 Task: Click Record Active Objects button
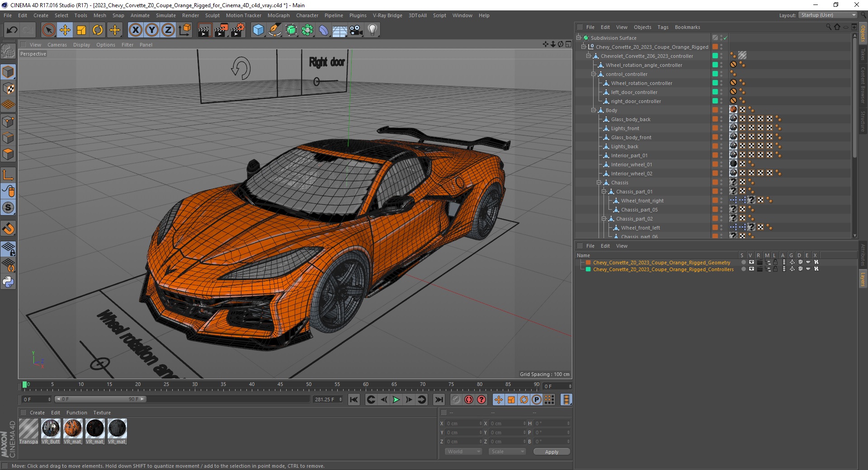point(456,399)
